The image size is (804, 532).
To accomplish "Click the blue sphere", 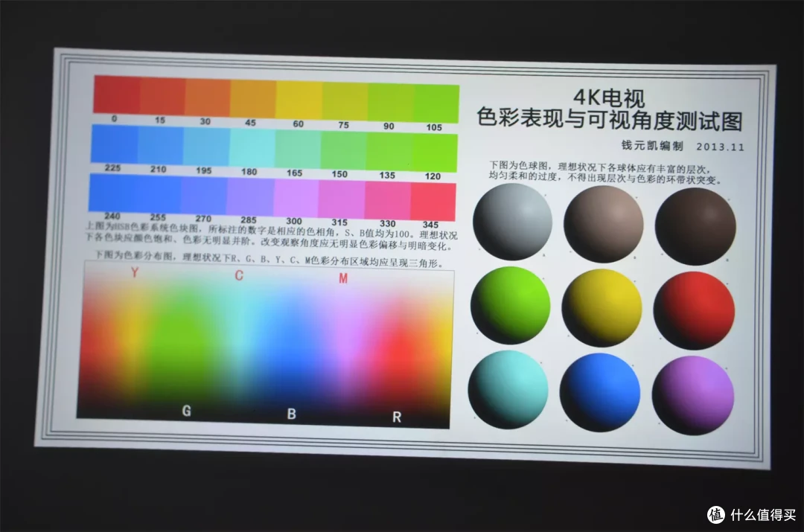I will click(600, 392).
